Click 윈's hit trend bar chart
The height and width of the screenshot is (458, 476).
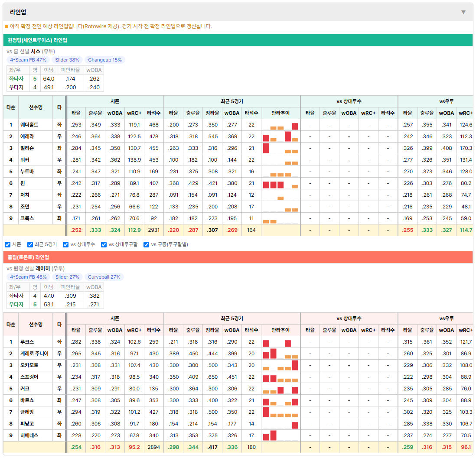coord(280,184)
